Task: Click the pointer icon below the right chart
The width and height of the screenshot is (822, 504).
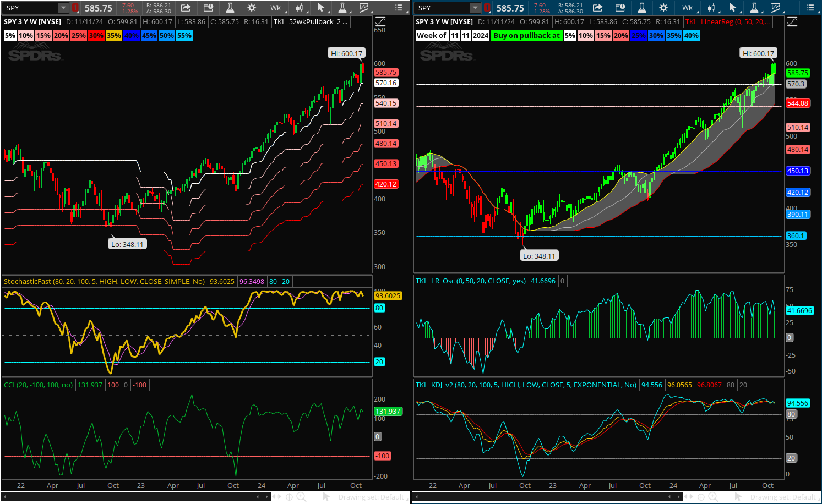Action: point(738,497)
